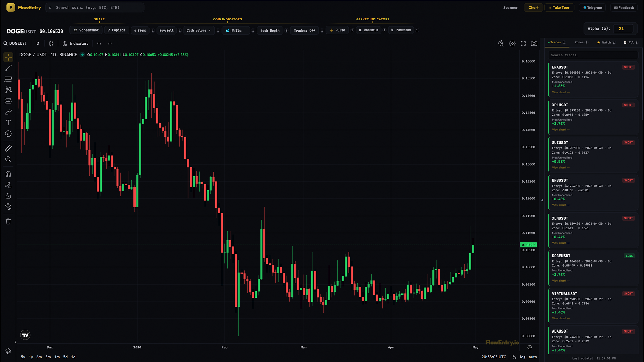The width and height of the screenshot is (644, 362).
Task: Toggle the Sigma indicator
Action: click(140, 31)
